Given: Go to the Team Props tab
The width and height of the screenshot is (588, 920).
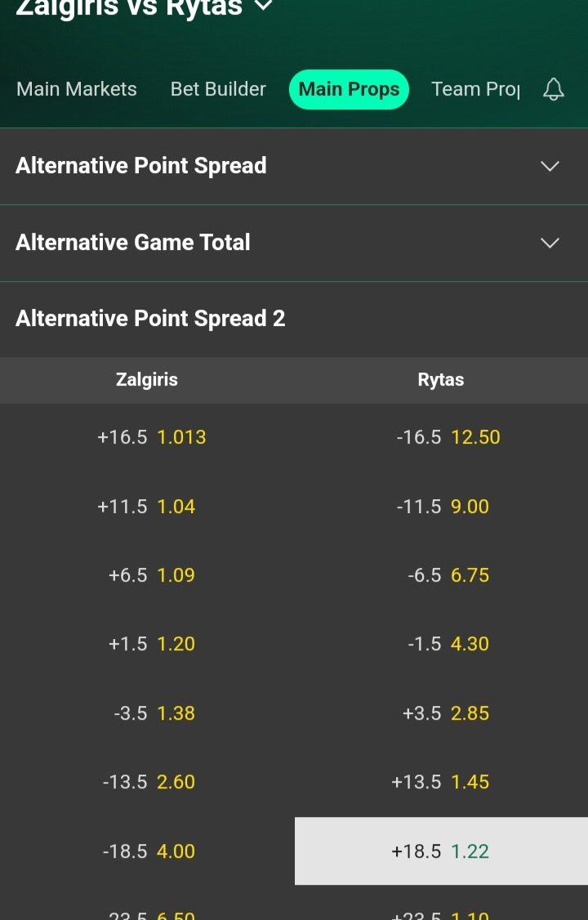Looking at the screenshot, I should point(475,89).
